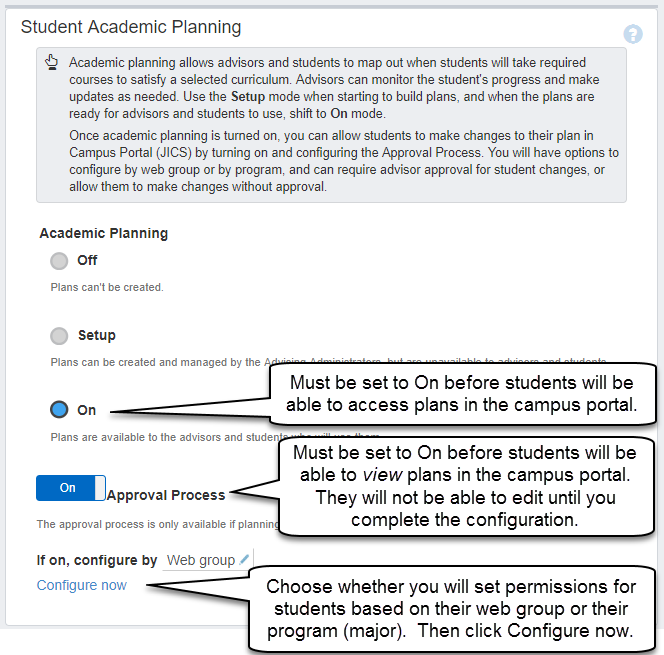This screenshot has width=664, height=655.
Task: Toggle the Approval Process switch
Action: point(70,488)
